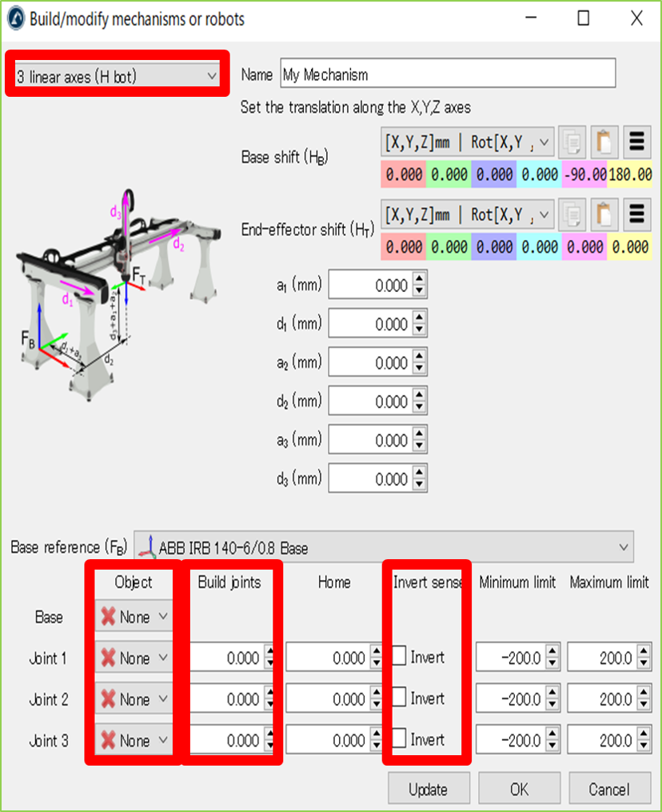This screenshot has width=662, height=812.
Task: Check Invert sense for Joint 3
Action: [x=400, y=740]
